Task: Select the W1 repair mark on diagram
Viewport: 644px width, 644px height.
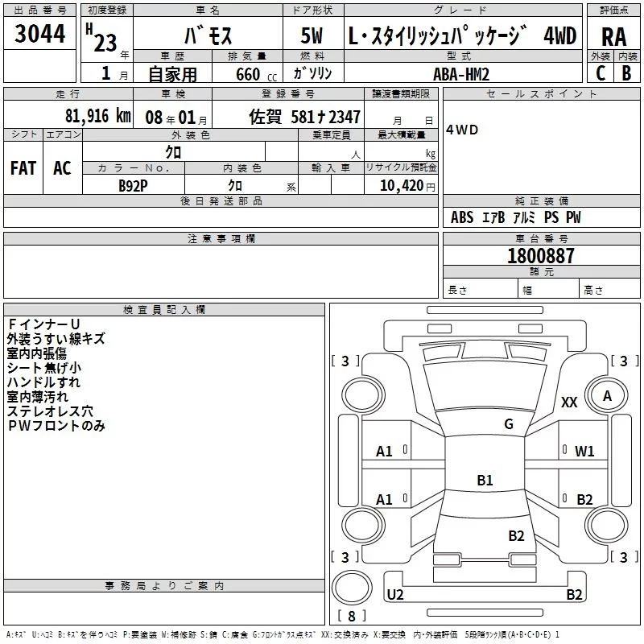Action: click(584, 452)
